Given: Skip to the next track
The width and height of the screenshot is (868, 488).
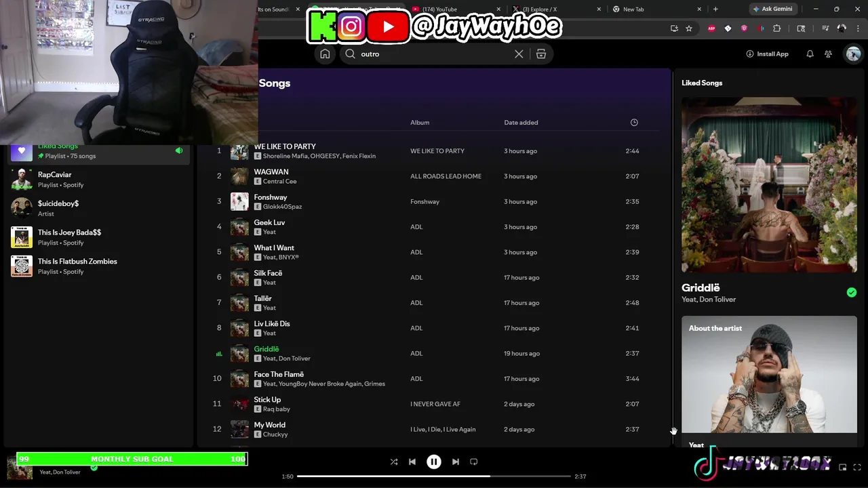Looking at the screenshot, I should tap(456, 462).
